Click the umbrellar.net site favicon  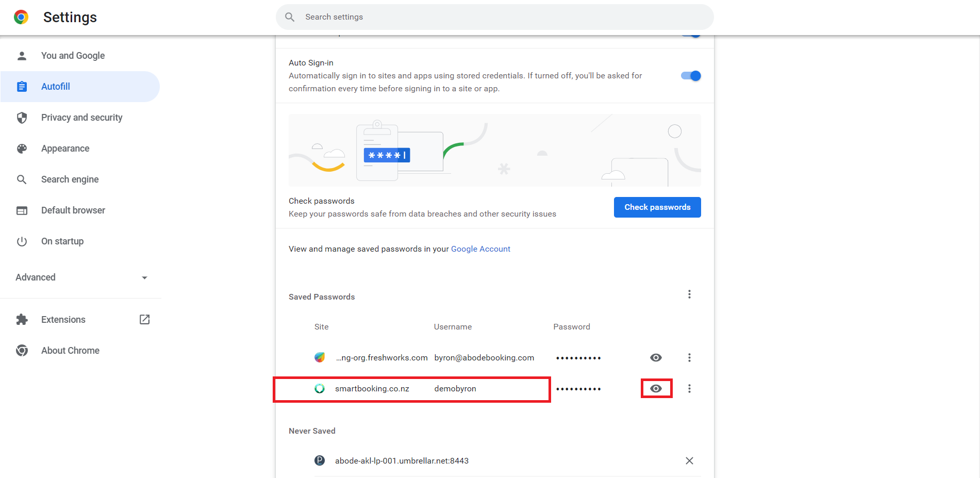[320, 461]
